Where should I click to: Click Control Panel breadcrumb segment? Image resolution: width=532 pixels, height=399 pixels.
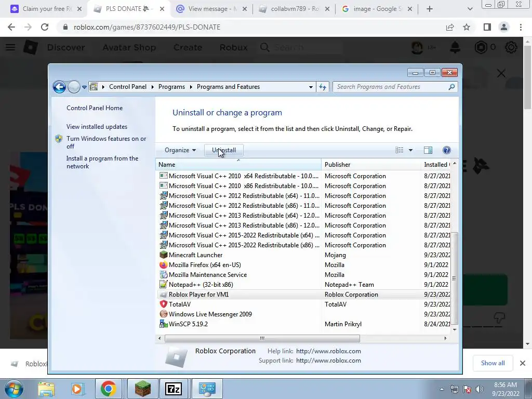(x=128, y=87)
